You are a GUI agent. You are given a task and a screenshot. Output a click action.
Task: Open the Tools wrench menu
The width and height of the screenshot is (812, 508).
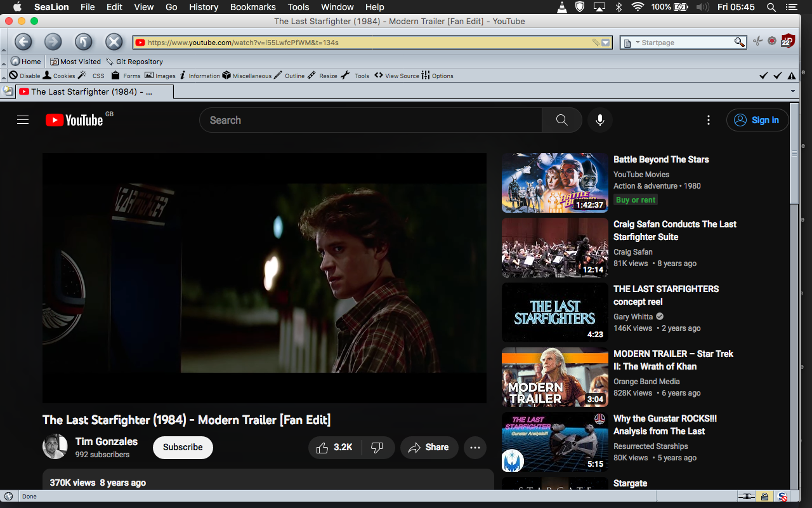(355, 76)
